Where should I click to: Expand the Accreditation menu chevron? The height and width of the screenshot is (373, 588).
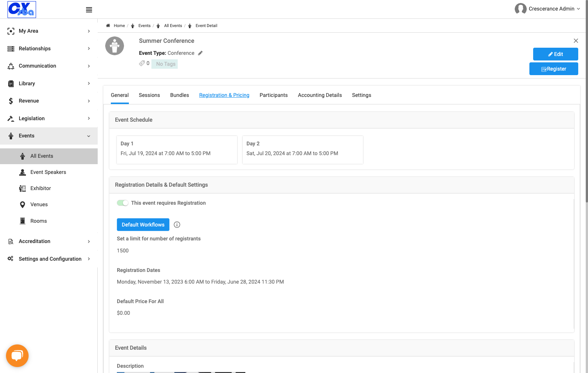point(89,242)
